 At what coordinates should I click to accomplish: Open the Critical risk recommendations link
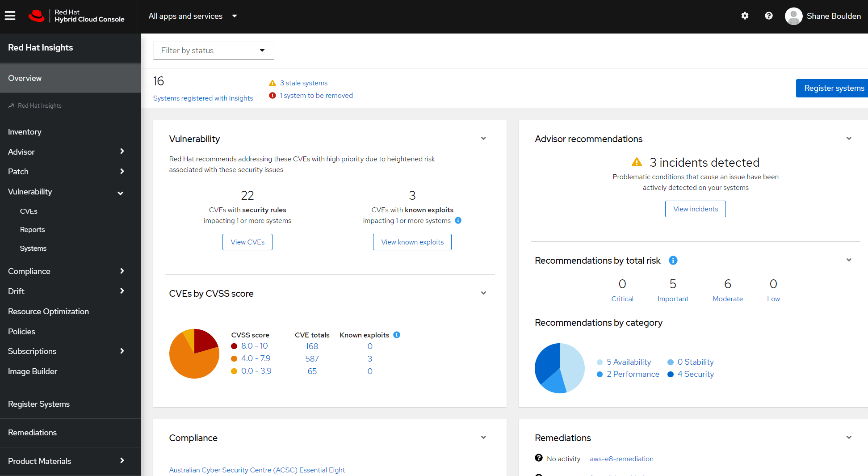click(x=622, y=299)
